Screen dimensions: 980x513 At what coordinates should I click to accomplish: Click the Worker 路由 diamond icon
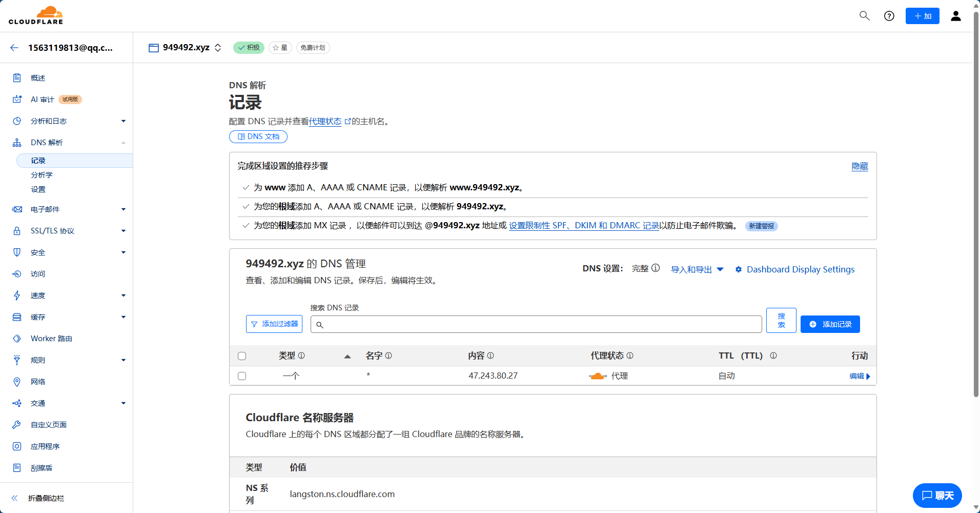coord(17,339)
